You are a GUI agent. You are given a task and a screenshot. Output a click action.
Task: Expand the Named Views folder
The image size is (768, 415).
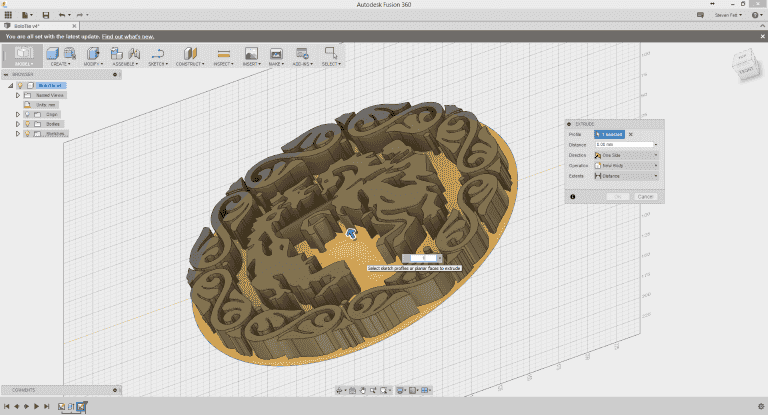(x=18, y=95)
